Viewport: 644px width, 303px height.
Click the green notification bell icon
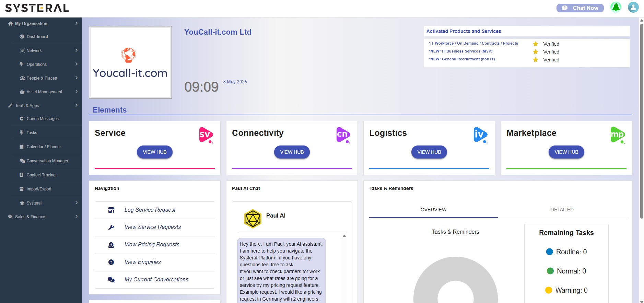coord(616,7)
